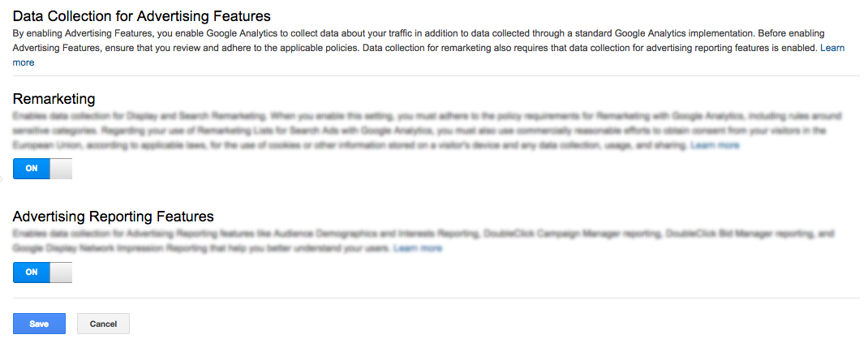Click the blue ON label of Remarketing switch
Screen dimensions: 868x339
32,169
